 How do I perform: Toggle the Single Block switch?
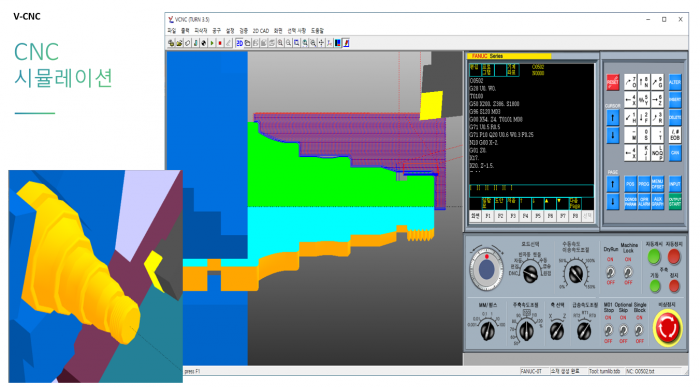tap(639, 330)
